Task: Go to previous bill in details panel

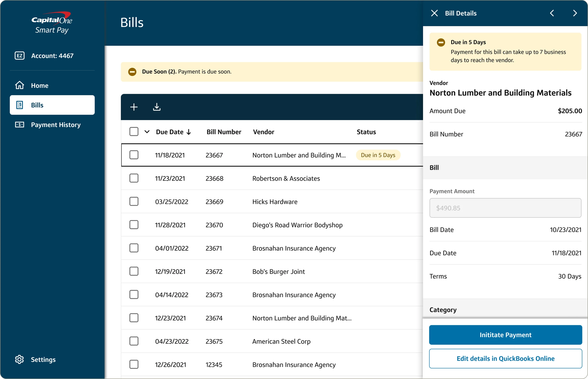Action: pyautogui.click(x=552, y=13)
